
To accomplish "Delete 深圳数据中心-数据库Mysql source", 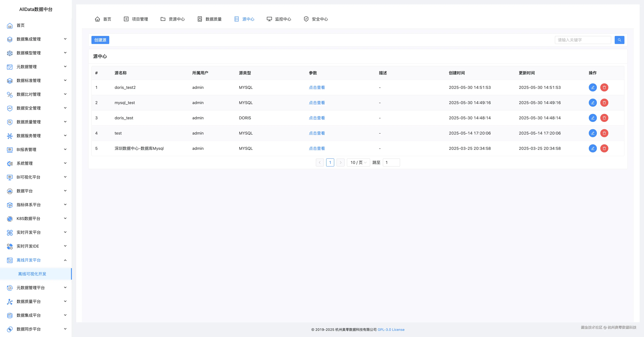I will [604, 149].
